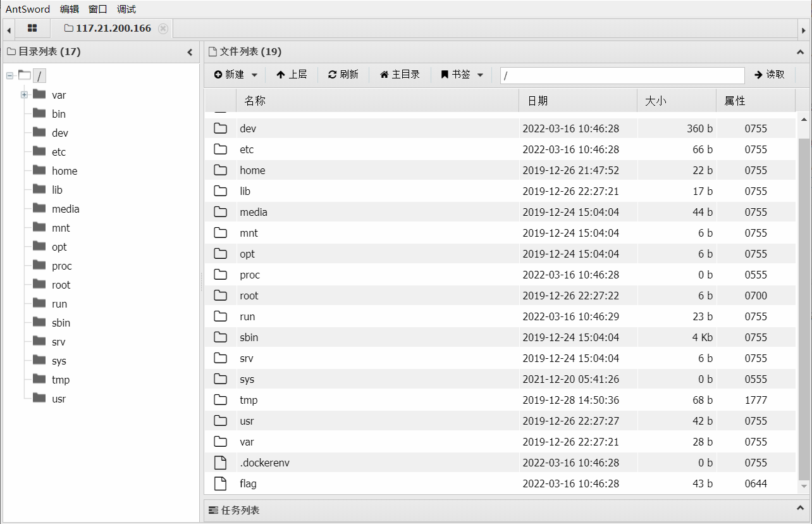Expand the var folder in the directory tree
812x524 pixels.
[x=24, y=95]
